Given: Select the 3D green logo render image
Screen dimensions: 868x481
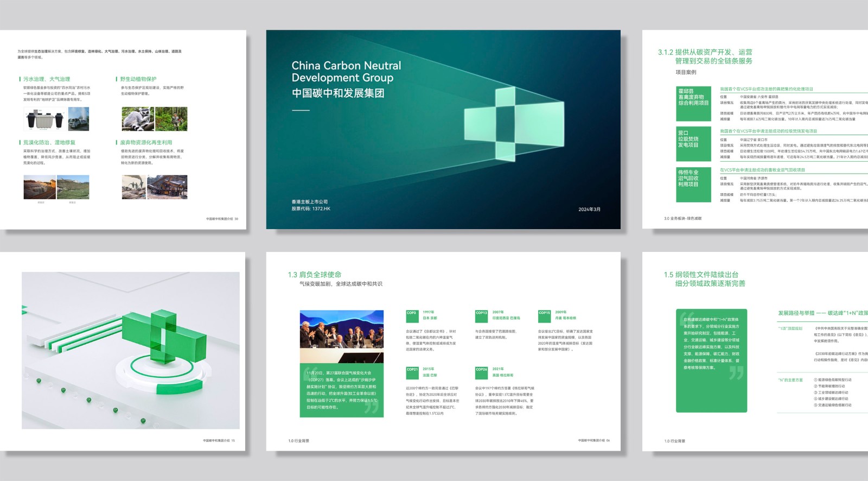Looking at the screenshot, I should [x=130, y=350].
